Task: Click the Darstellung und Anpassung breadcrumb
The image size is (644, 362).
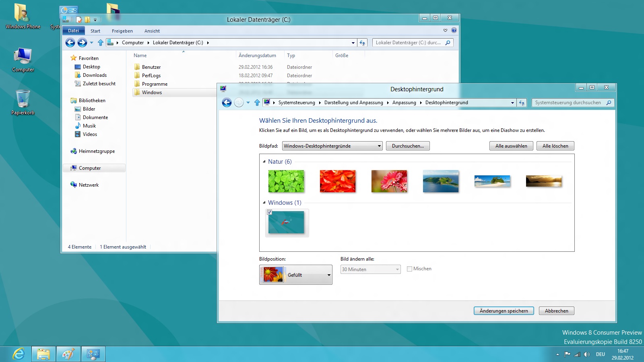Action: (x=354, y=103)
